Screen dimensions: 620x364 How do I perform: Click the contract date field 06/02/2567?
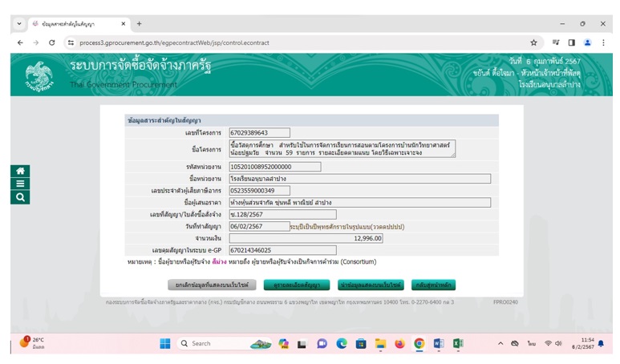(259, 226)
